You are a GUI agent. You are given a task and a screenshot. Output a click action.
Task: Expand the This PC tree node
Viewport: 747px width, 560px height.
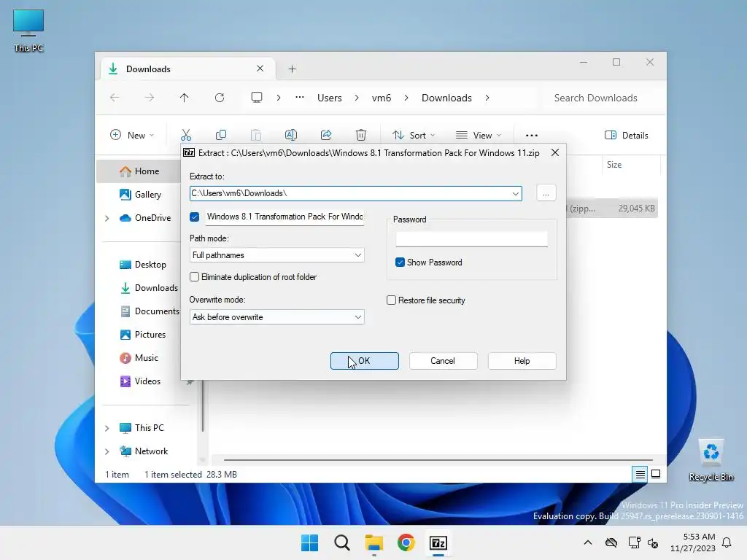tap(107, 428)
